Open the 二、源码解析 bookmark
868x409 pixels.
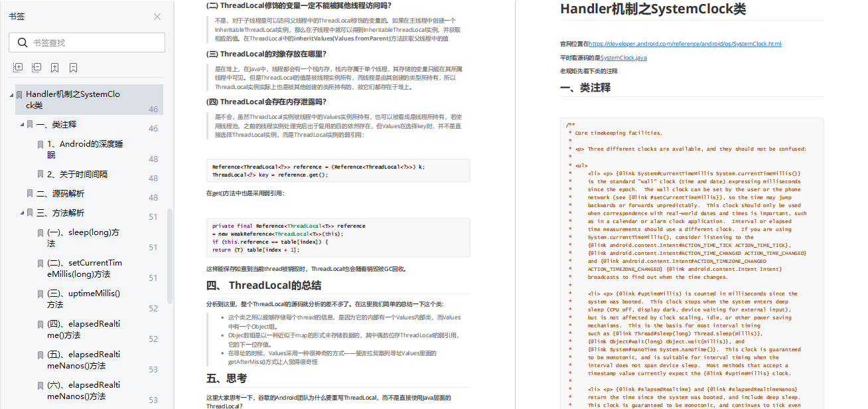[60, 193]
